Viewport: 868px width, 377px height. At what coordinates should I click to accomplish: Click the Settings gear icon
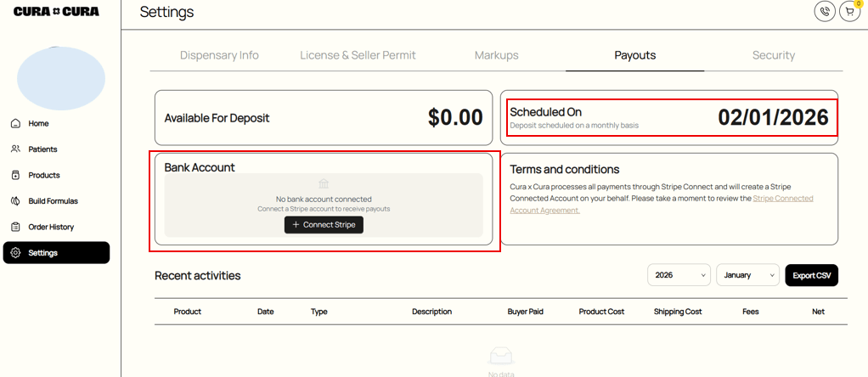pyautogui.click(x=15, y=253)
